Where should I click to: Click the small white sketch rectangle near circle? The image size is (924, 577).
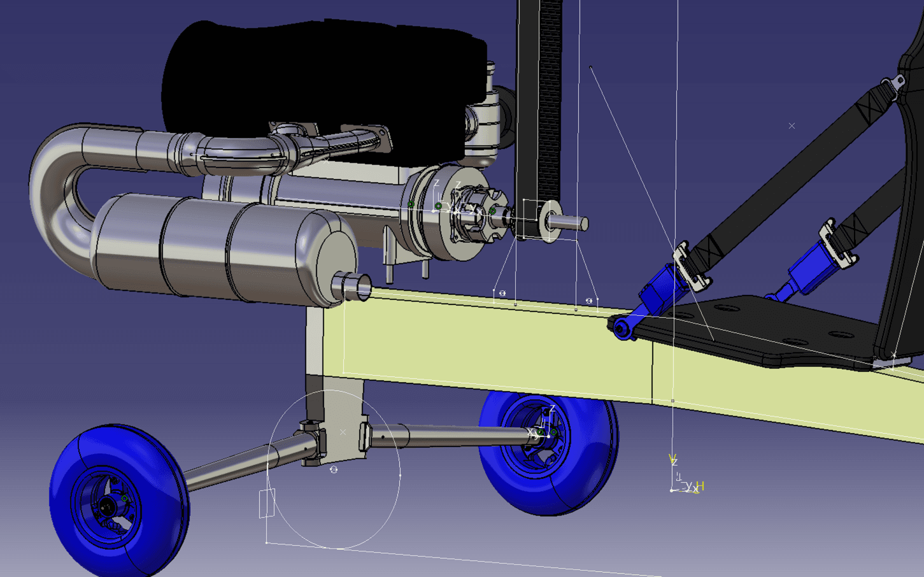pos(267,503)
